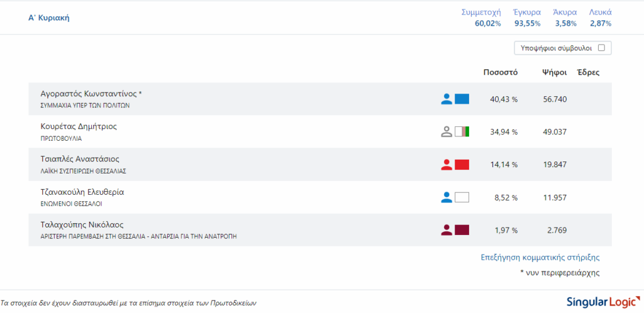Screen dimensions: 644x313
Task: Select the Α' Κυριακή tab heading
Action: pos(48,18)
